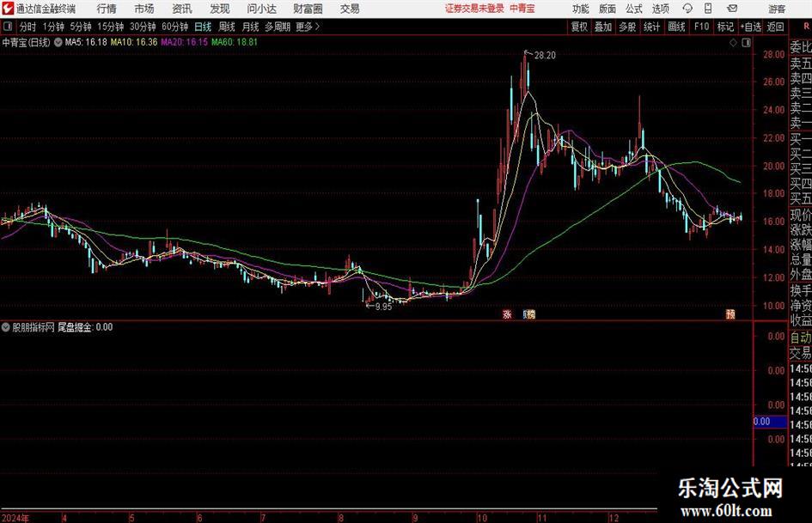The image size is (812, 523).
Task: Open dropdown arrow beside 股朋指标网 indicator
Action: pos(6,327)
